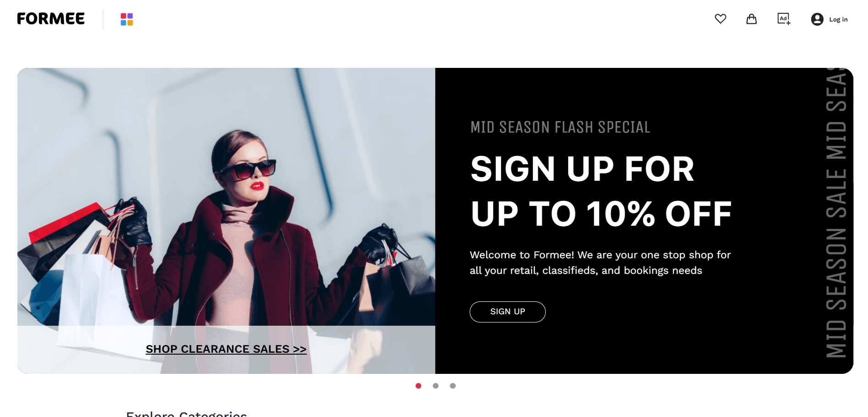The height and width of the screenshot is (417, 868).
Task: Select the third carousel slide dot
Action: [453, 386]
